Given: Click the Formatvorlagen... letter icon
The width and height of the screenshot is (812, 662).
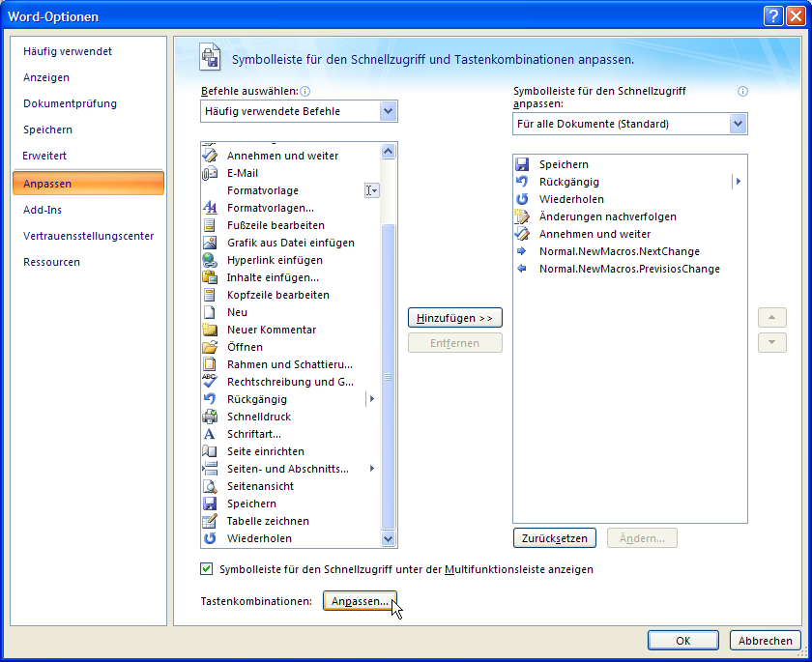Looking at the screenshot, I should point(210,208).
